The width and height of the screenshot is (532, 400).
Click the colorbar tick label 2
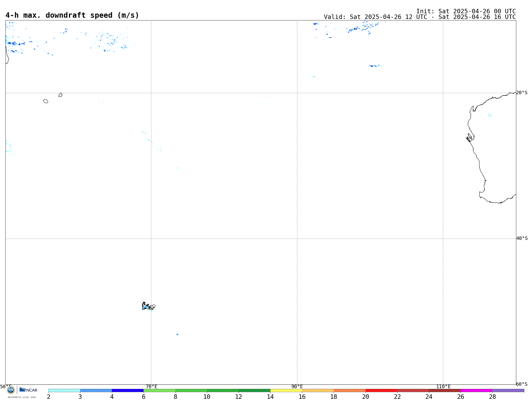point(49,397)
